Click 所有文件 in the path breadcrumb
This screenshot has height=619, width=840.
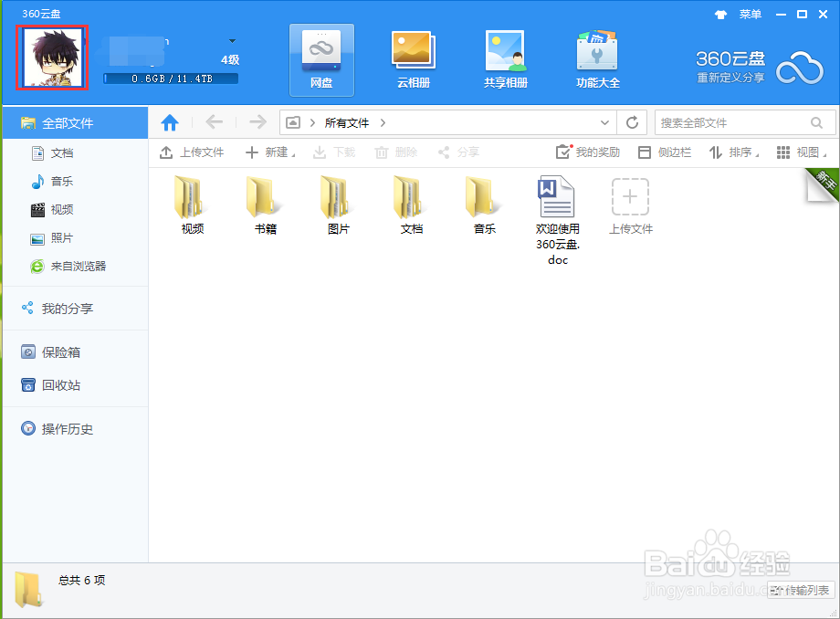pyautogui.click(x=347, y=122)
